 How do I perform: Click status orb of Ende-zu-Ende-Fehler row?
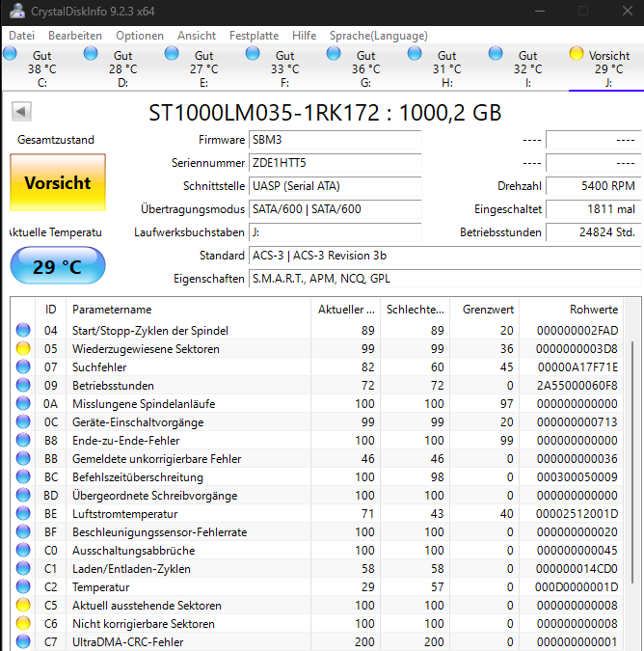[x=23, y=440]
